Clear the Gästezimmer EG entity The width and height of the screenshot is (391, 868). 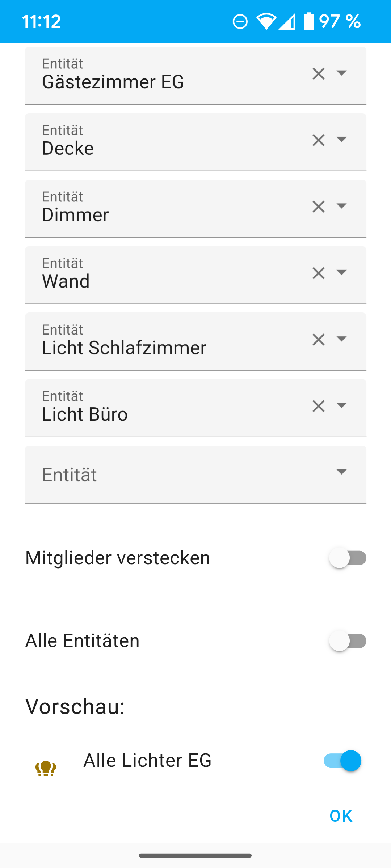[318, 74]
